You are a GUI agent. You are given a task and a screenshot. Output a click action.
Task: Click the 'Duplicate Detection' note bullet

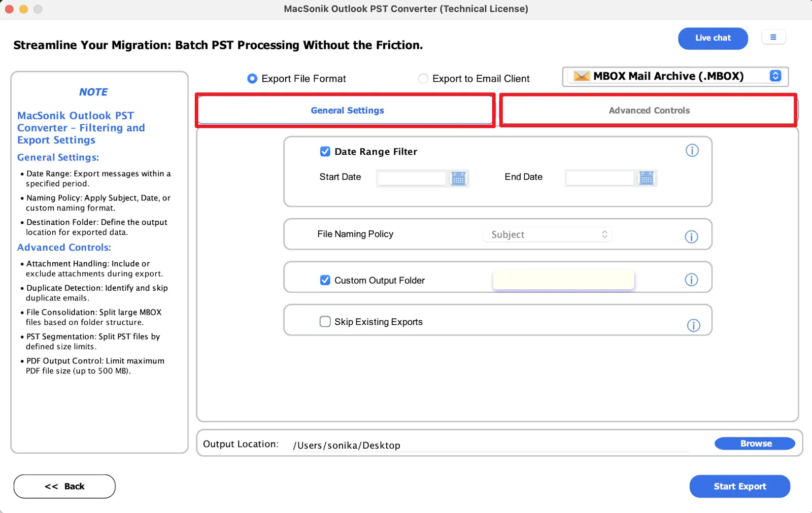(x=94, y=293)
